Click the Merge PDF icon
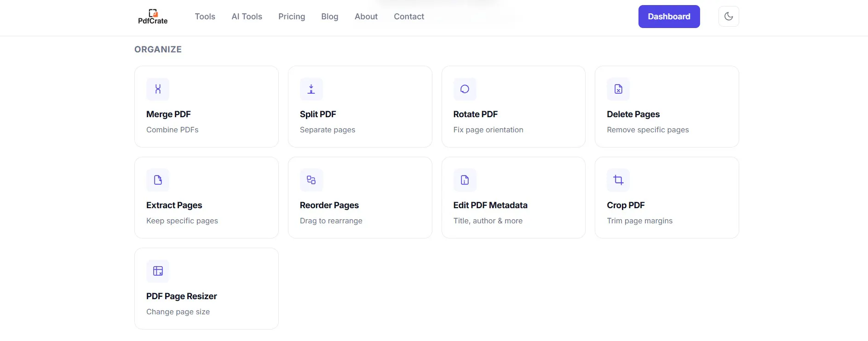 pos(158,89)
